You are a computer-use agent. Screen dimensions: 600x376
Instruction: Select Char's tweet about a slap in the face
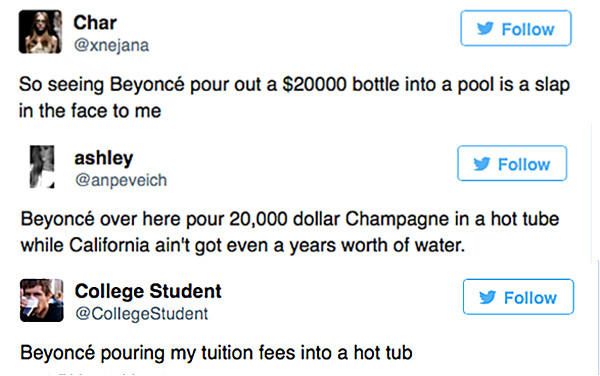click(294, 98)
